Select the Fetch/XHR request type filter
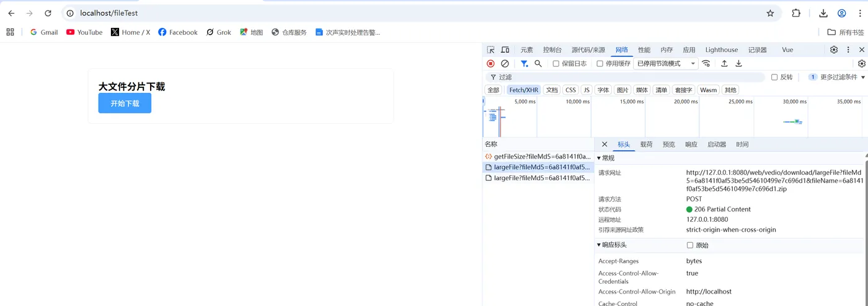Screen dimensions: 868x306 click(x=524, y=90)
